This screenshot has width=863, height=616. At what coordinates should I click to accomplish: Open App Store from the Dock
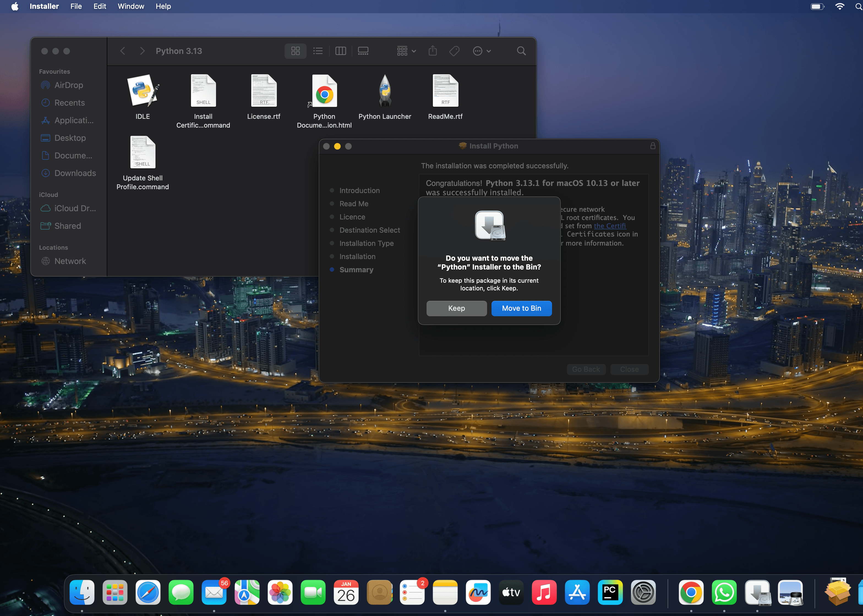[x=577, y=592]
